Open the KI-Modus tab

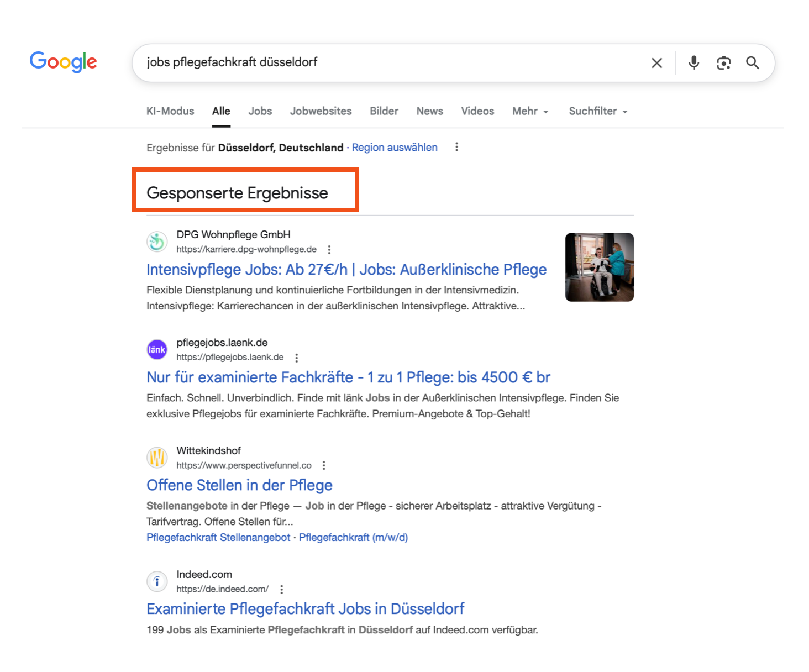[170, 111]
